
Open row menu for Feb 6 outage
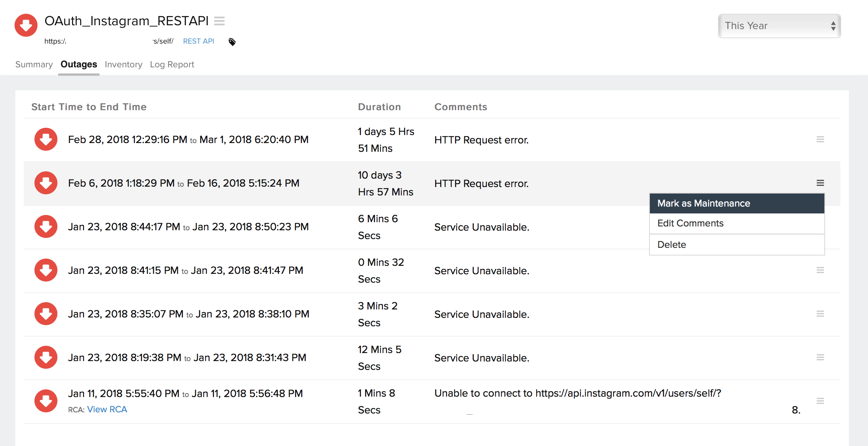820,183
